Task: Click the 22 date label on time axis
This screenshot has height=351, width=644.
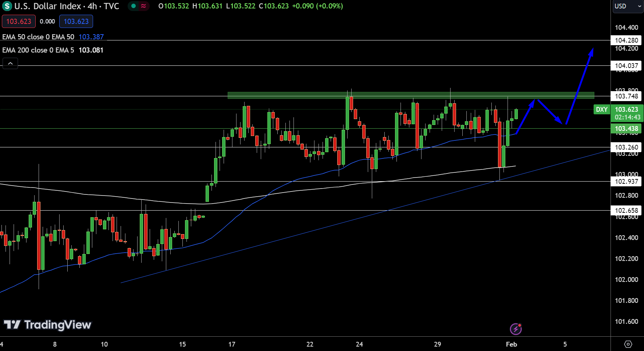Action: pyautogui.click(x=310, y=344)
